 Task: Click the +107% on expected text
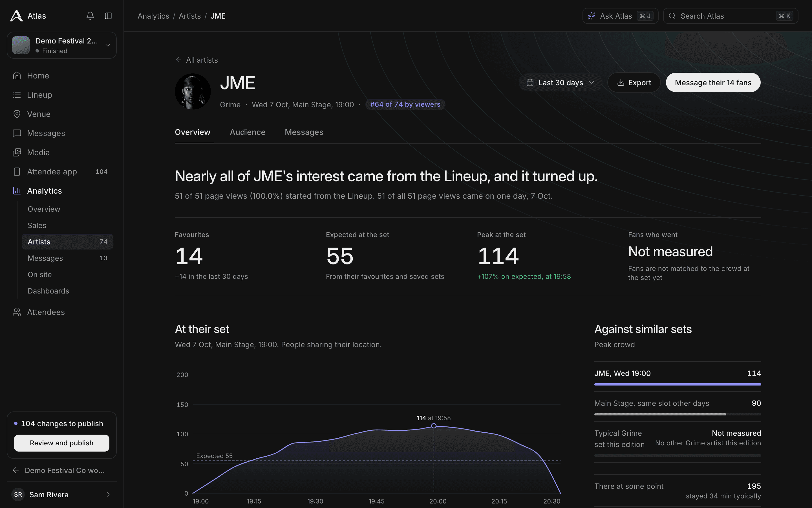click(x=524, y=277)
